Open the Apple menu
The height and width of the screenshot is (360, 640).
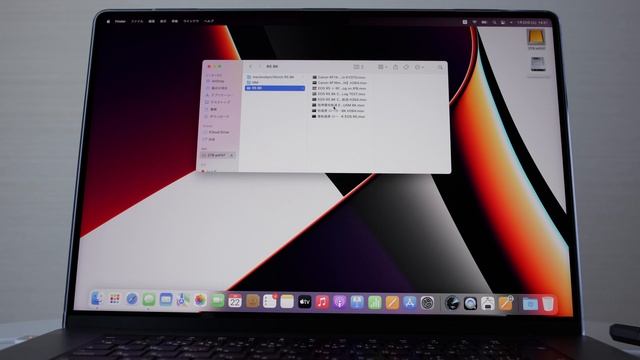point(108,21)
